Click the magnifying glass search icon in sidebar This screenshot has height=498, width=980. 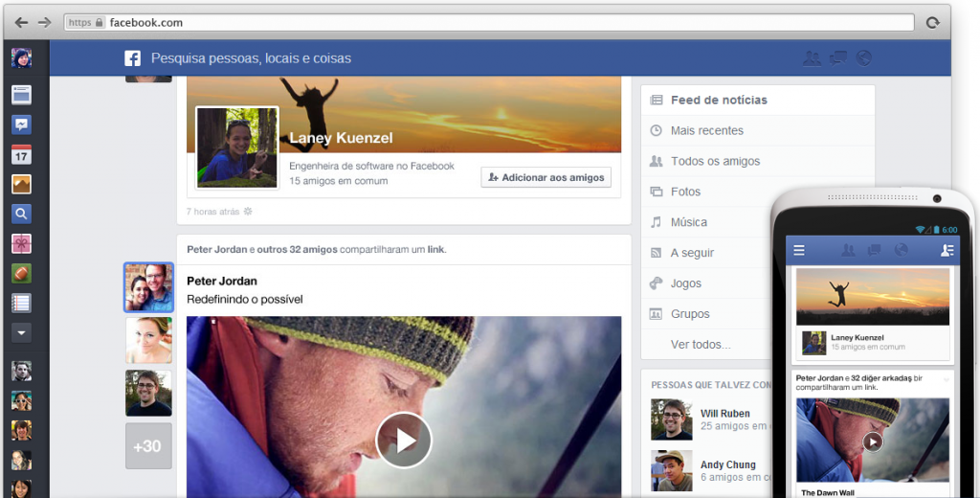click(x=21, y=214)
